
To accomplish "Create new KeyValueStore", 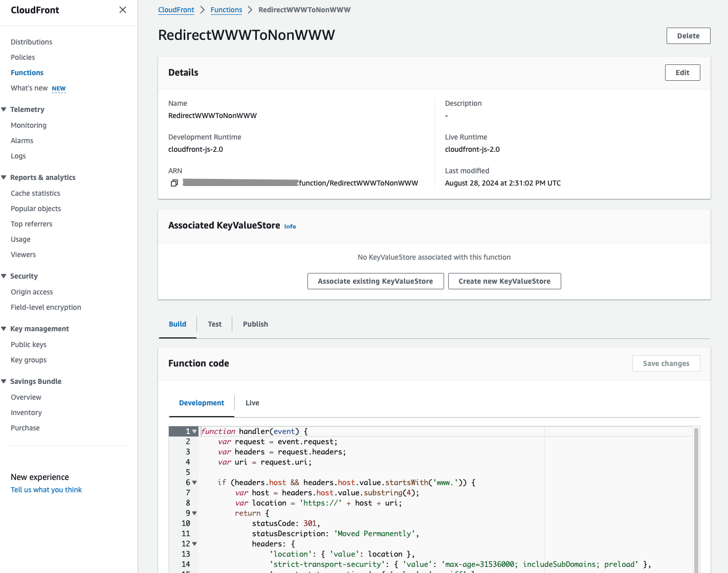I will (x=504, y=281).
